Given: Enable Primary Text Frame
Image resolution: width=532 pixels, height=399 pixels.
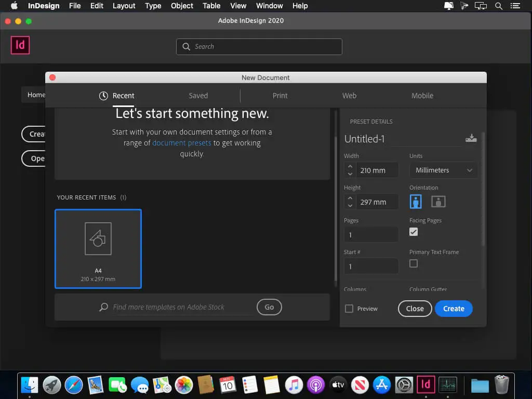Looking at the screenshot, I should pos(414,263).
